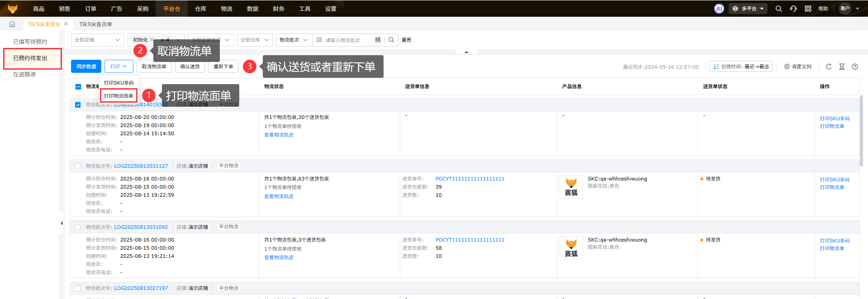Open the 物流 top menu
This screenshot has width=868, height=299.
[227, 9]
